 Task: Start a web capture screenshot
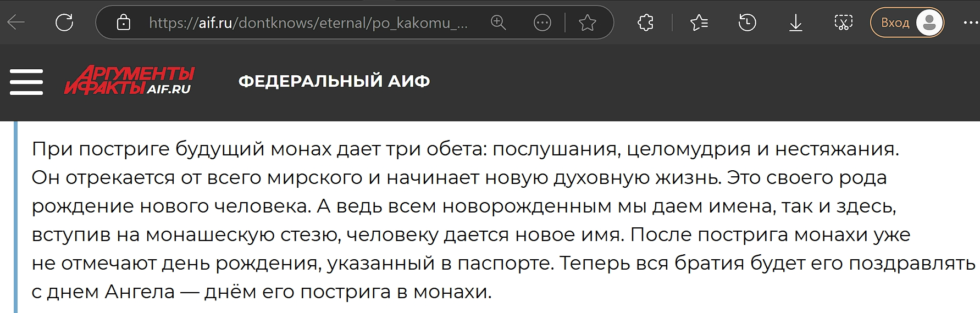[x=843, y=23]
